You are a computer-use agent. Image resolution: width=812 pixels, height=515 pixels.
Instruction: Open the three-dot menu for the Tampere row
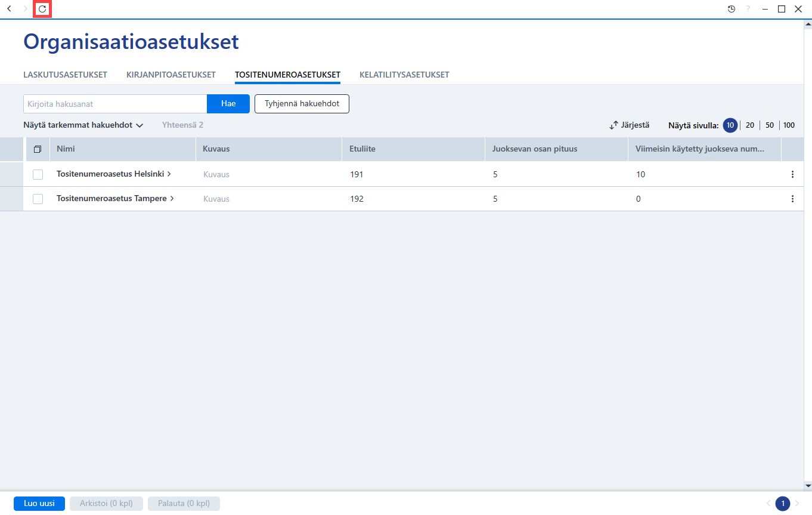coord(792,199)
